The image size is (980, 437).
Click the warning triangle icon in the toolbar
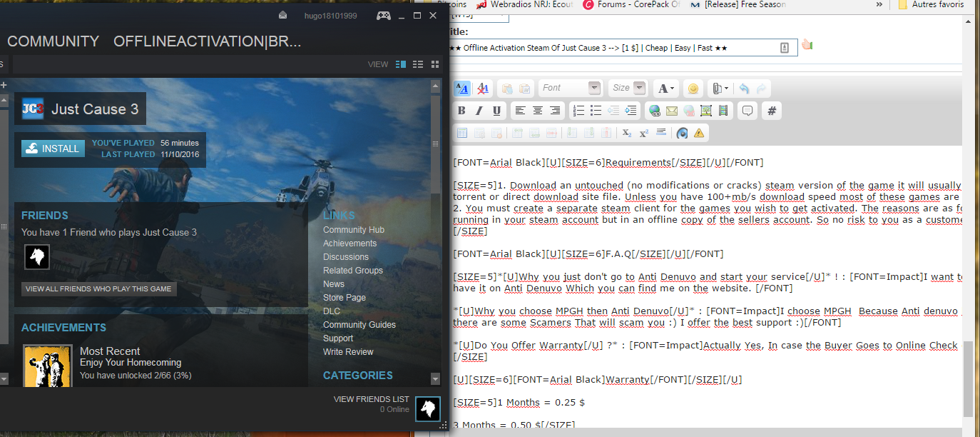click(699, 133)
